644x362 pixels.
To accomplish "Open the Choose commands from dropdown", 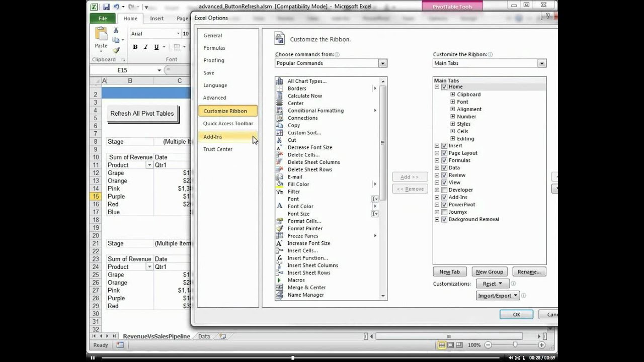I will (383, 63).
